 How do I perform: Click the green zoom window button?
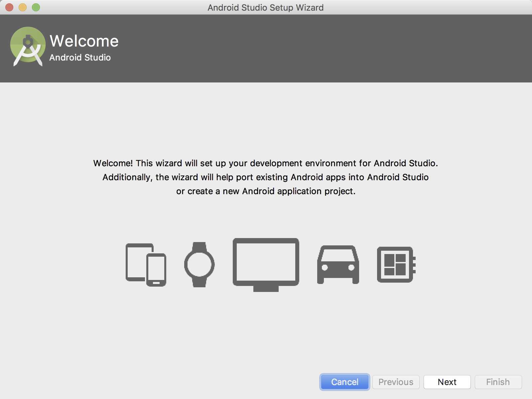point(36,7)
